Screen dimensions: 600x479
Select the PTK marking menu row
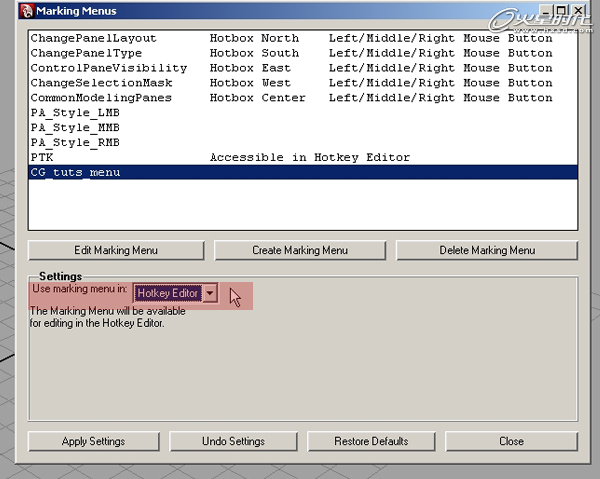point(42,158)
